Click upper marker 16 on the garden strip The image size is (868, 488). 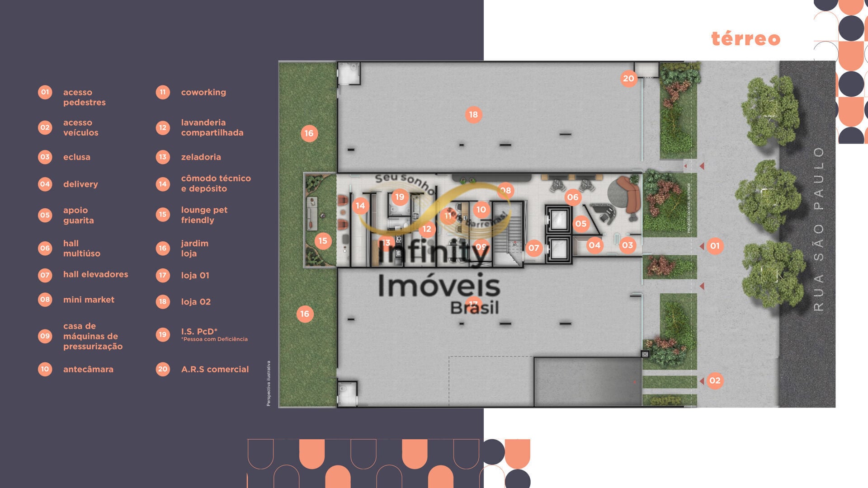309,133
